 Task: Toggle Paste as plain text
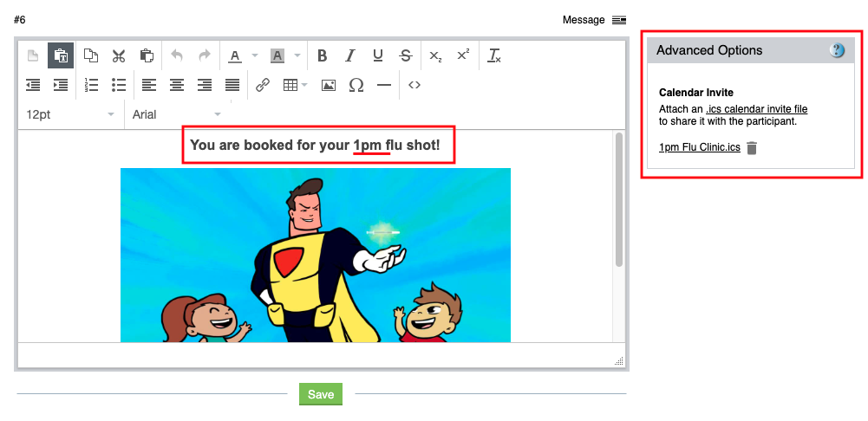tap(61, 55)
